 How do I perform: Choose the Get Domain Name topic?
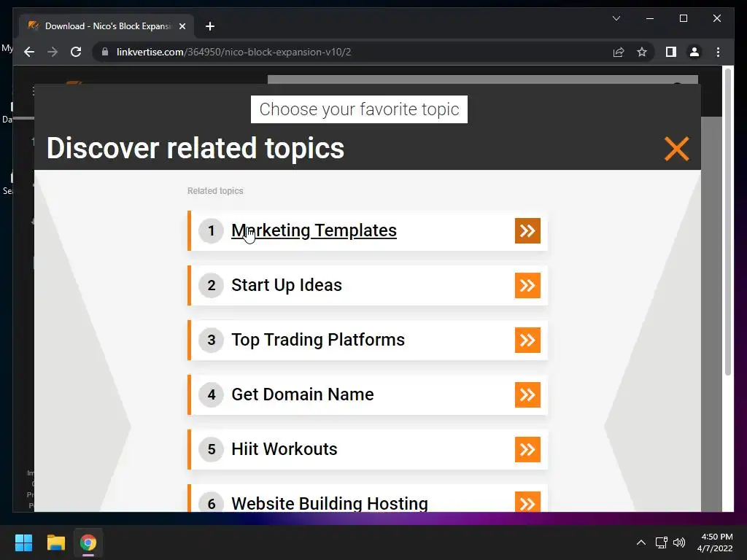point(303,394)
